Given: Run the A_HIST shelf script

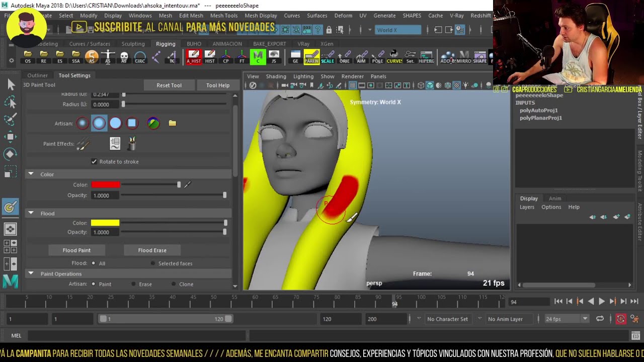Looking at the screenshot, I should [194, 57].
